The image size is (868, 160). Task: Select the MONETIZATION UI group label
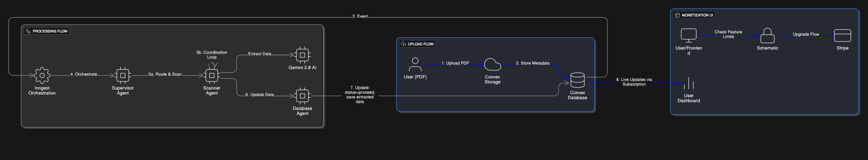click(x=694, y=15)
